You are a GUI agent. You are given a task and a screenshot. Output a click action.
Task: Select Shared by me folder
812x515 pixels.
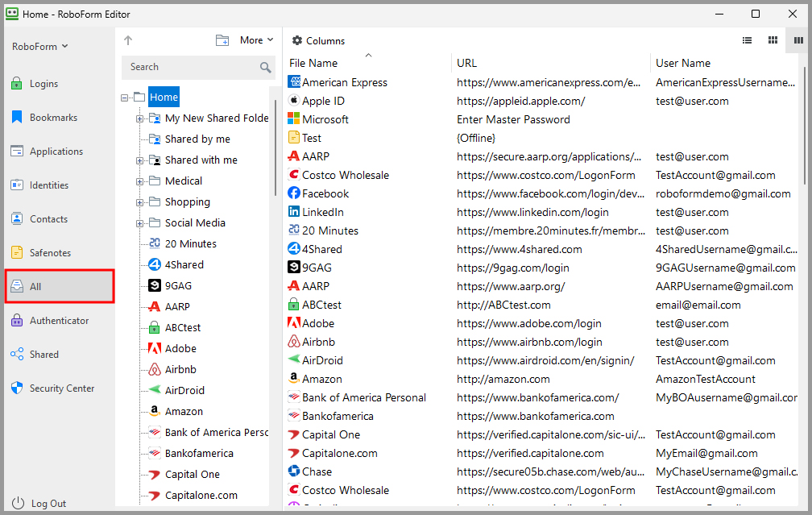tap(197, 139)
